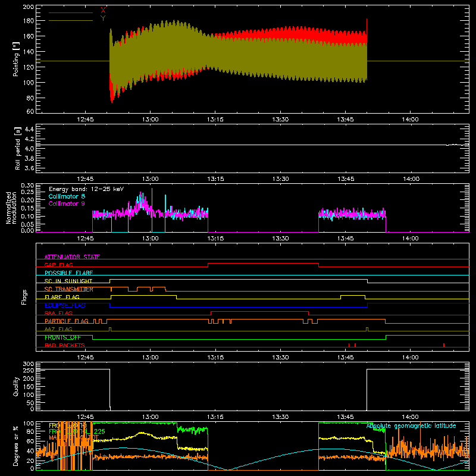Screen dimensions: 476x476
Task: Click the white roll period trace line
Action: pos(252,145)
